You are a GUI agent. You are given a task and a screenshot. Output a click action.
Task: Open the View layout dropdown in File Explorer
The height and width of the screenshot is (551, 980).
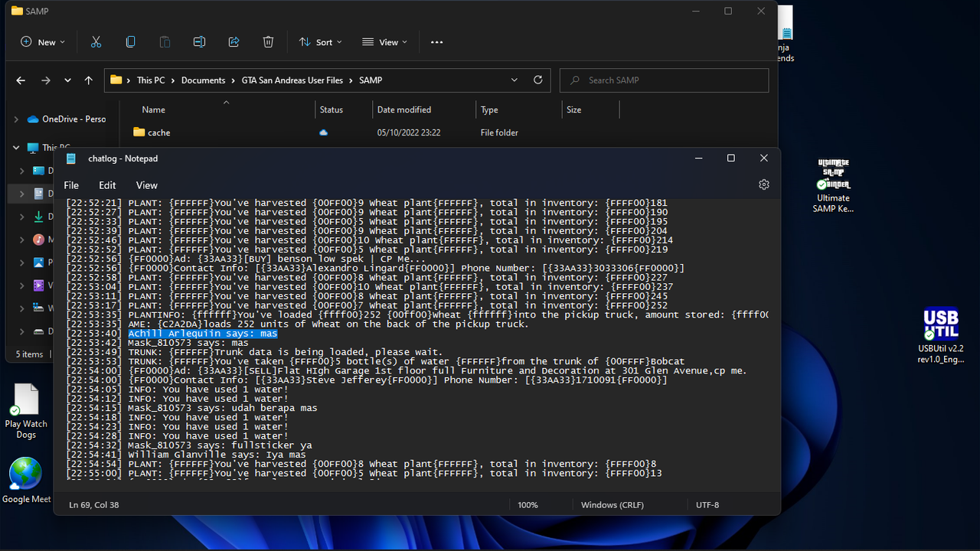point(384,42)
